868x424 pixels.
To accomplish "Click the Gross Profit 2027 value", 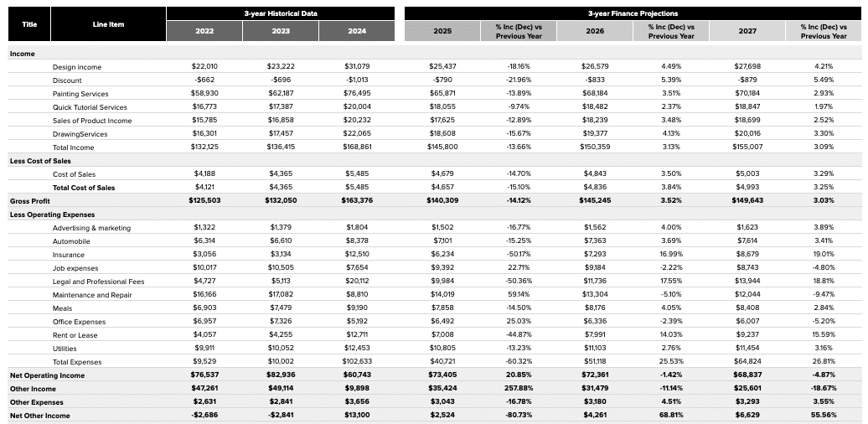I will [x=747, y=201].
